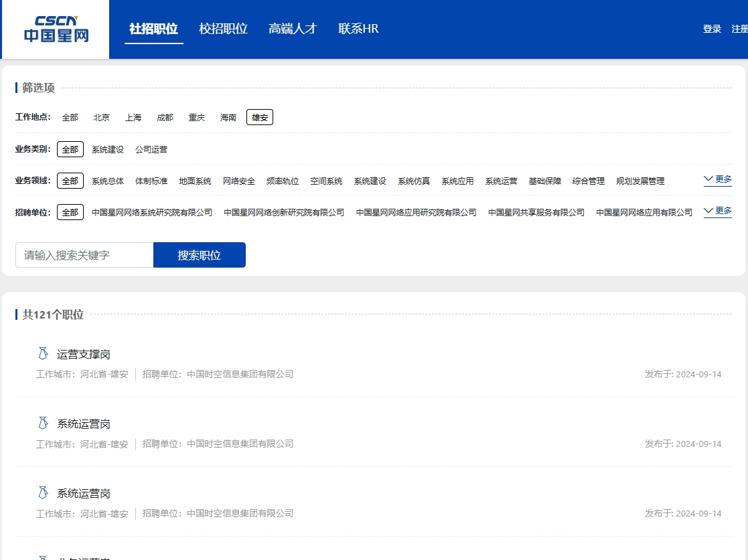Filter business field by 空间系统

pos(326,181)
